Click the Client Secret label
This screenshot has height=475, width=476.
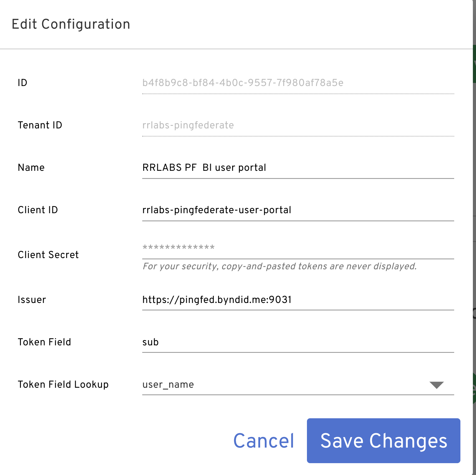click(x=48, y=255)
